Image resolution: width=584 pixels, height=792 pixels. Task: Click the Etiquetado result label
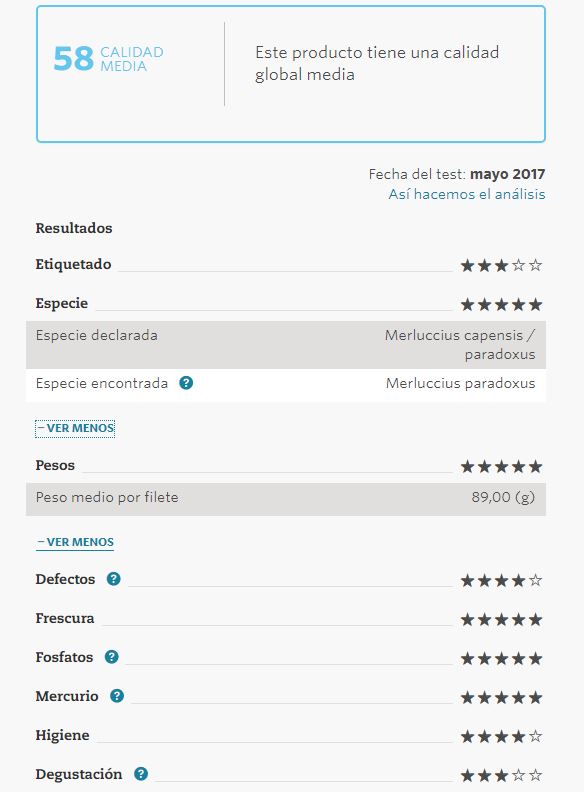coord(73,264)
